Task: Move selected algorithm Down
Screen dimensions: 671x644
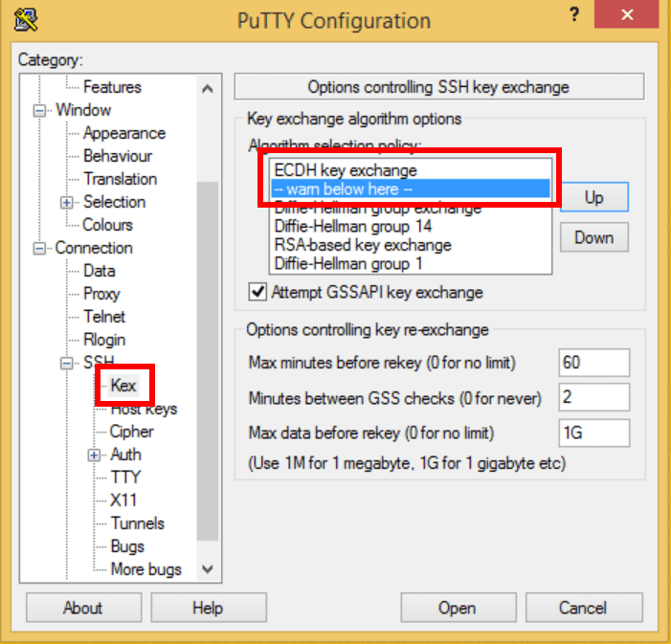Action: click(x=594, y=237)
